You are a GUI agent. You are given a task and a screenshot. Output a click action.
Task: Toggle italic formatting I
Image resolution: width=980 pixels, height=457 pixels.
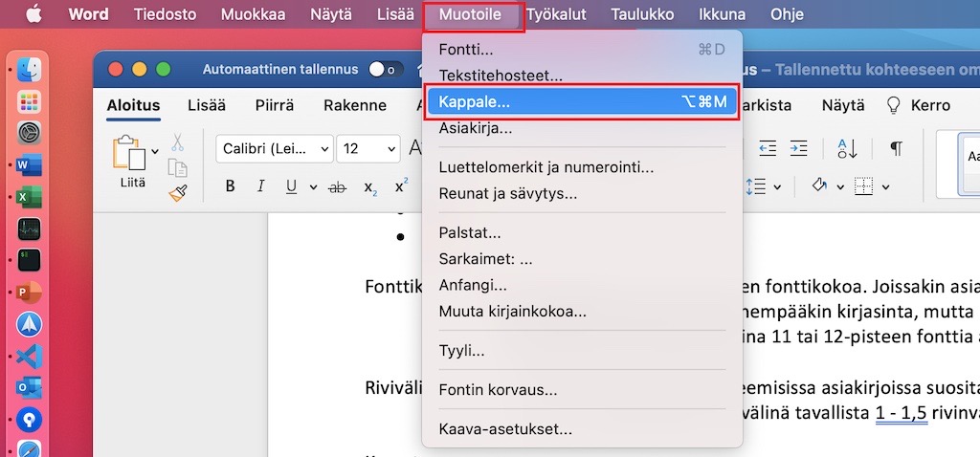(x=261, y=186)
